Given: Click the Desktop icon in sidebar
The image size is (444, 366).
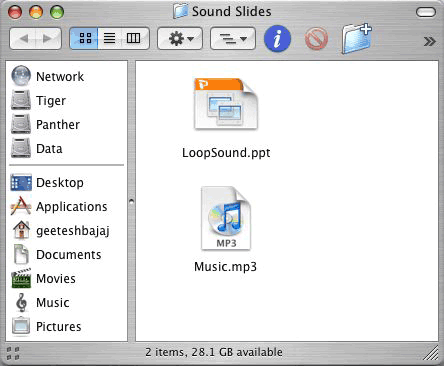Looking at the screenshot, I should [x=21, y=182].
